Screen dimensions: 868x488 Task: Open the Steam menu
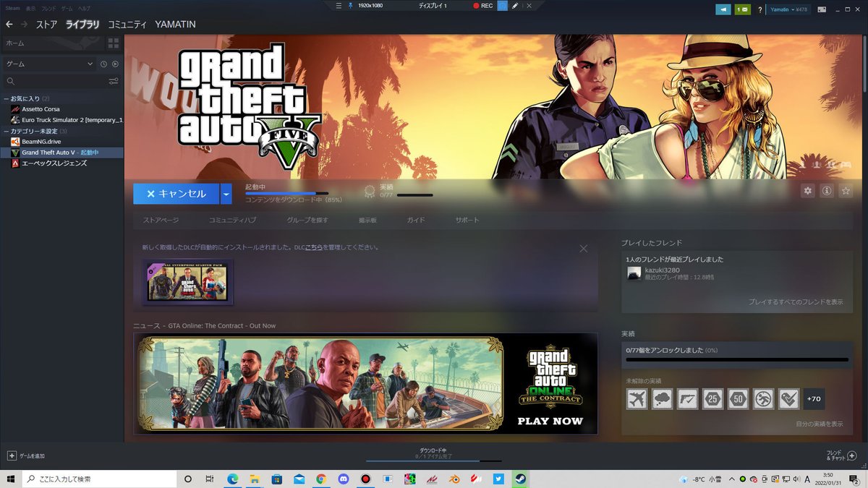[x=13, y=8]
